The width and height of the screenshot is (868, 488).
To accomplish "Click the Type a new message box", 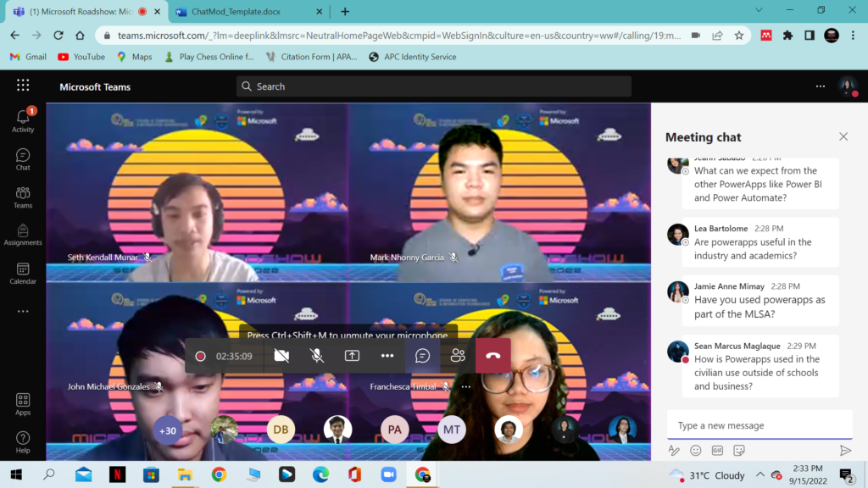I will (x=759, y=425).
